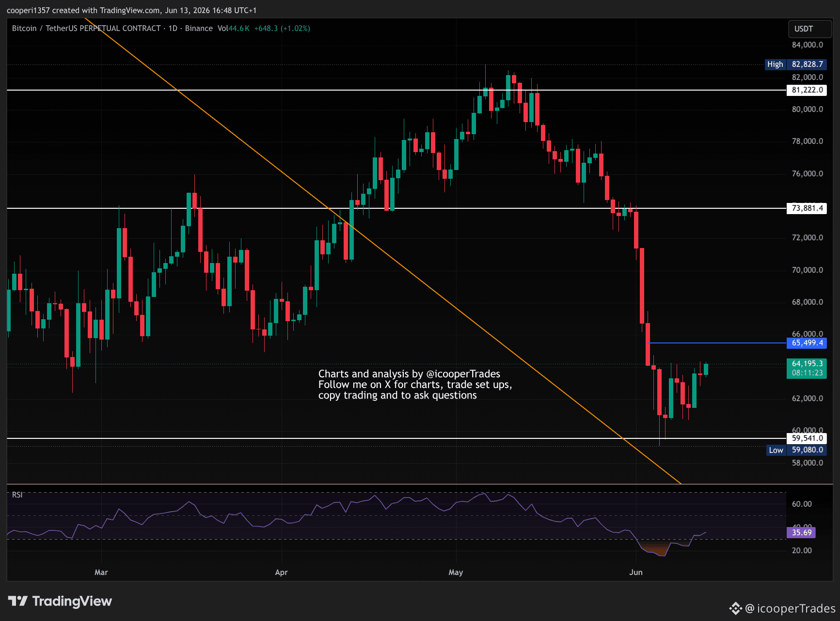Click the 76,000.0 price axis tick
Image resolution: width=840 pixels, height=621 pixels.
point(808,174)
